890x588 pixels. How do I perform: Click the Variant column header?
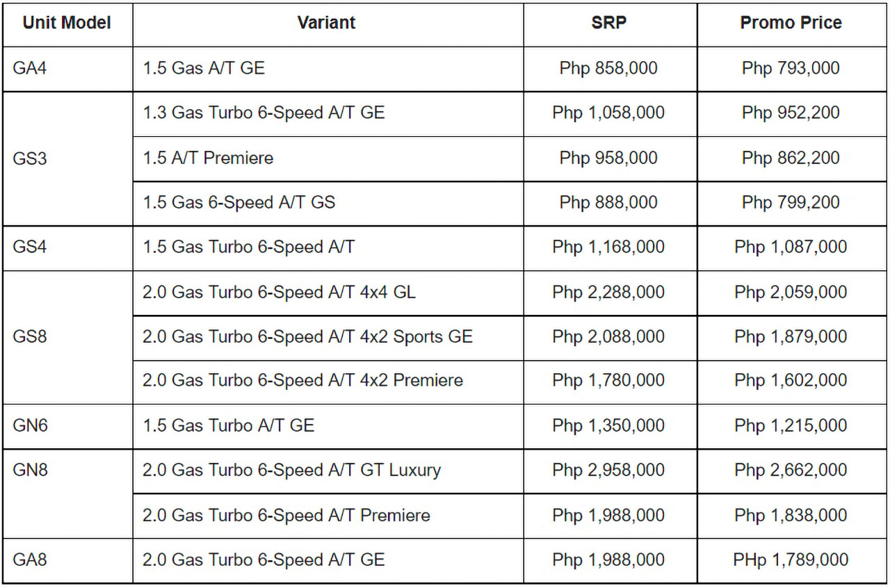(326, 23)
